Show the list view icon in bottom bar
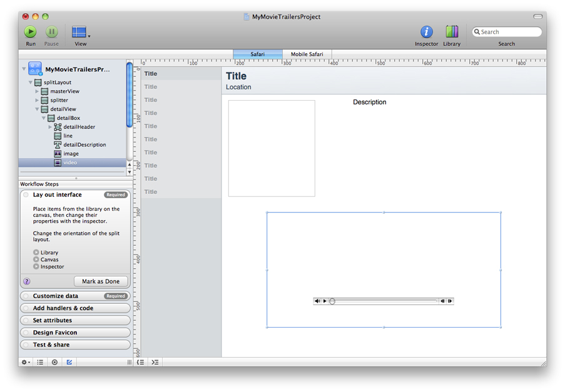The image size is (565, 392). (40, 362)
